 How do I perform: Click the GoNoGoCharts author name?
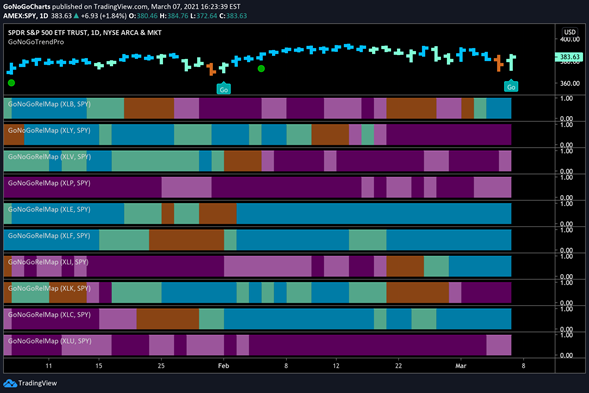pos(27,6)
